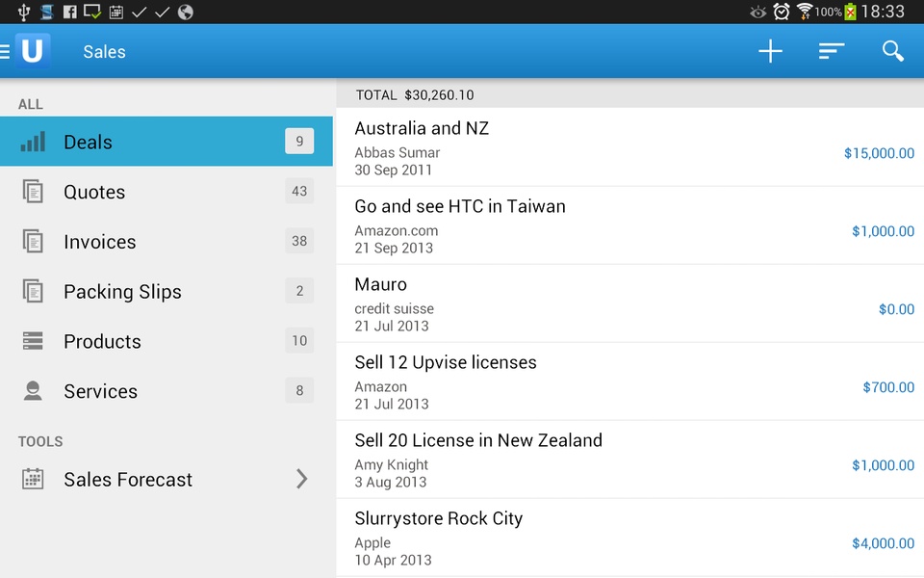Viewport: 924px width, 578px height.
Task: Click the Amazon.com company name
Action: click(396, 230)
